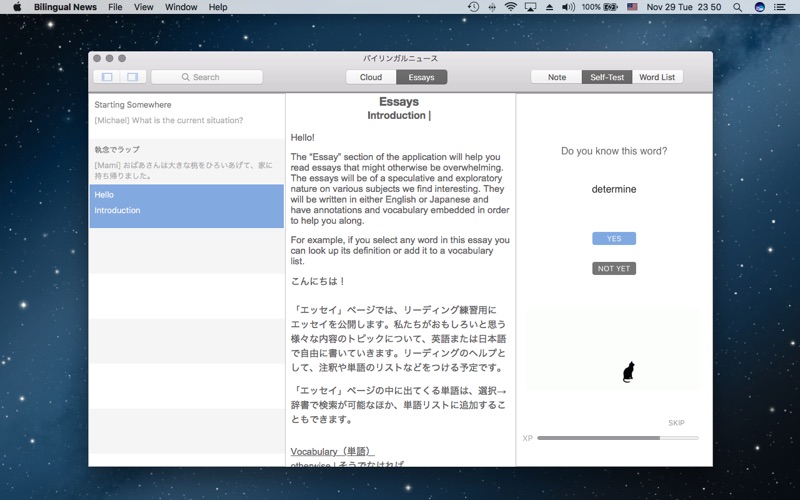Switch to the Essays segment

point(422,77)
